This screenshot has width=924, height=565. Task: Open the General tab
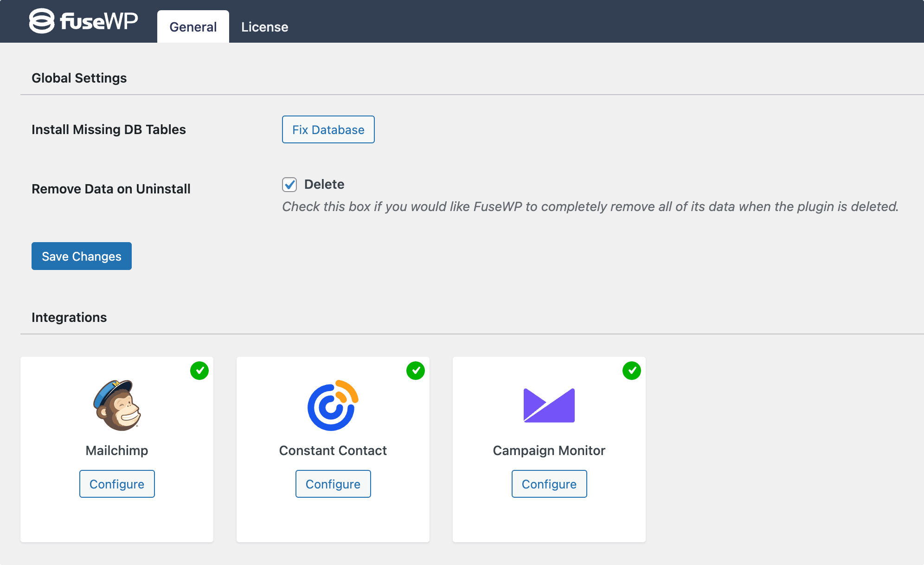click(x=193, y=27)
